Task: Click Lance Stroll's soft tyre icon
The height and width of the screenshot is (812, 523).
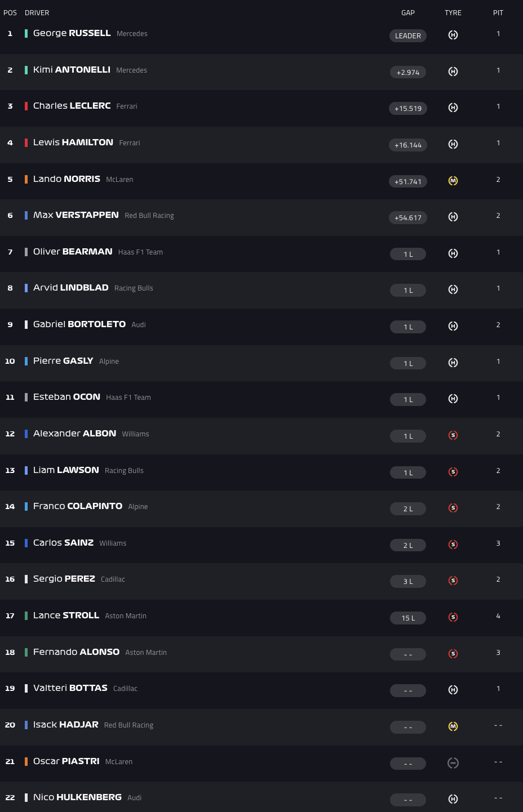Action: (x=453, y=617)
